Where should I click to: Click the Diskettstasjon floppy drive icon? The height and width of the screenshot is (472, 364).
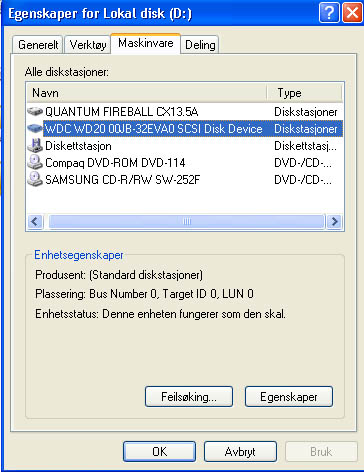tap(35, 146)
